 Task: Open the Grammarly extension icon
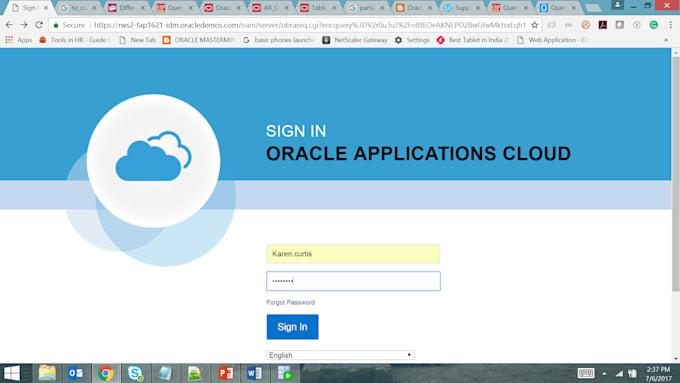[x=654, y=25]
